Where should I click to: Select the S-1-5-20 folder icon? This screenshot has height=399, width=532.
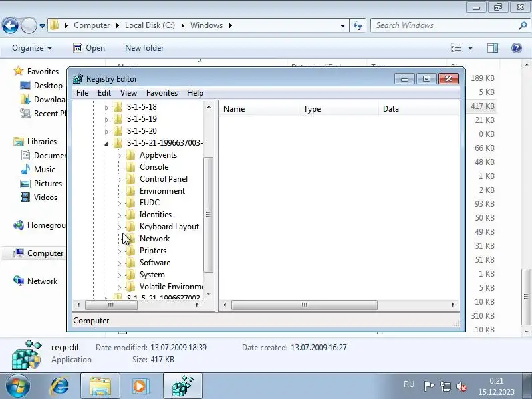point(118,130)
